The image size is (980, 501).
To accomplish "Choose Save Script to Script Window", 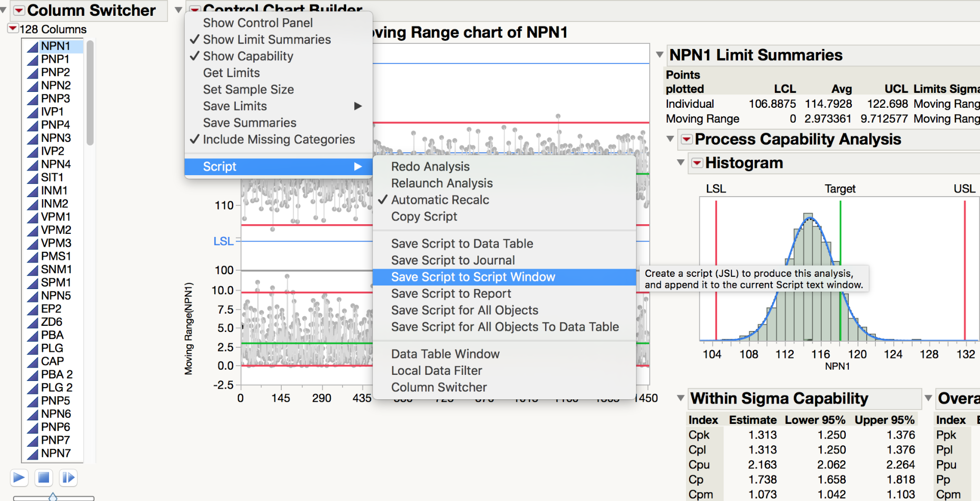I will [x=473, y=277].
